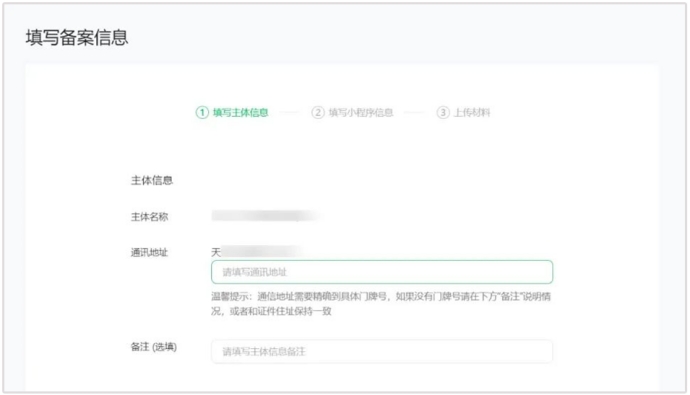Click the 通讯地址 label
The image size is (690, 395).
150,252
